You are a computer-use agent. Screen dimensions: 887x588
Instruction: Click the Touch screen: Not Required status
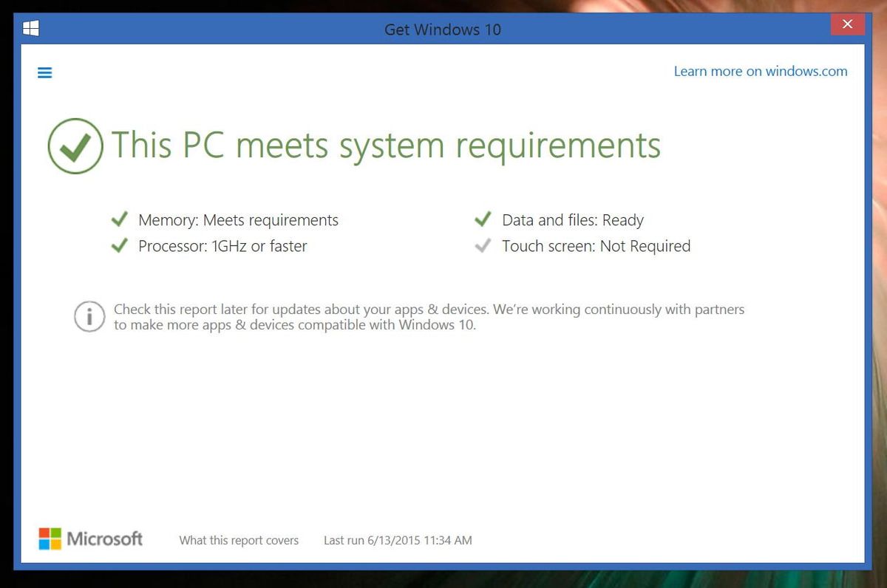596,245
